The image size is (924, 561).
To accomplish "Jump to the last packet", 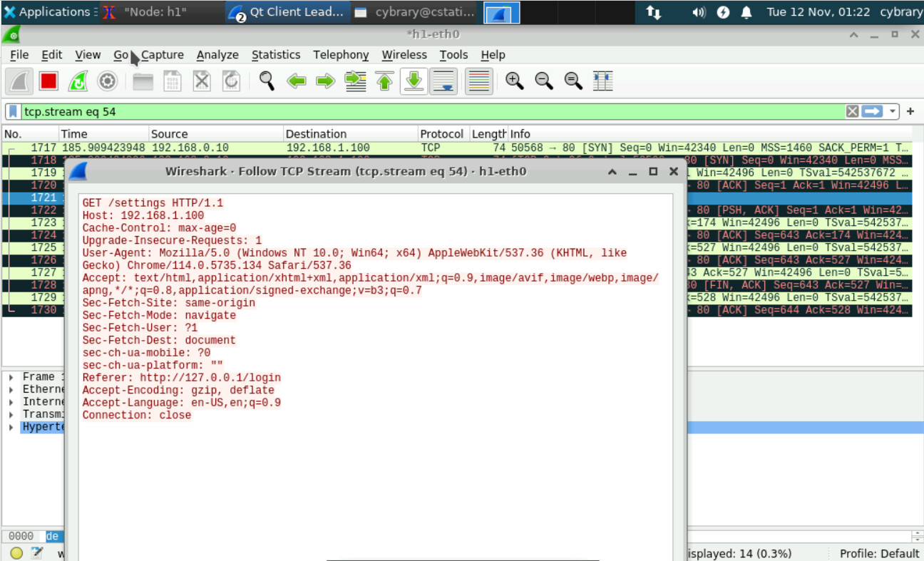I will [414, 81].
